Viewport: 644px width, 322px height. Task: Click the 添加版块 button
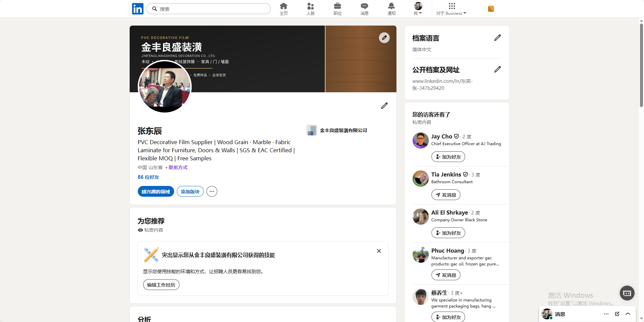tap(190, 191)
